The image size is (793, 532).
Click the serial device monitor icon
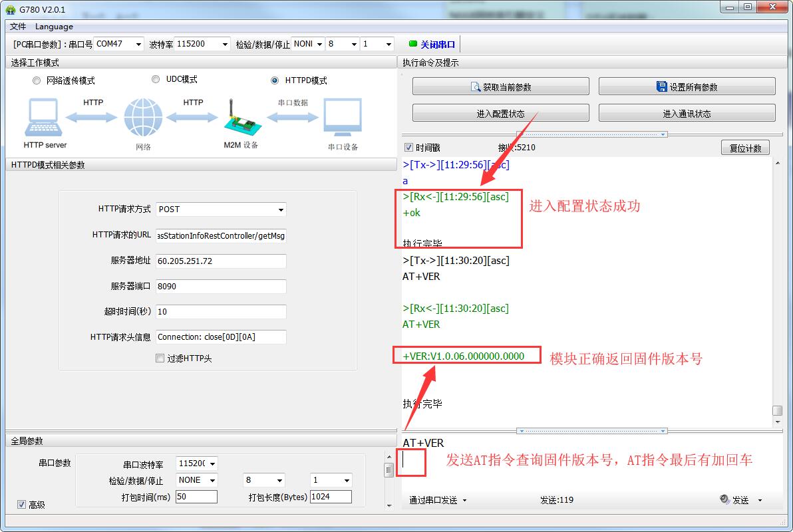[x=343, y=118]
